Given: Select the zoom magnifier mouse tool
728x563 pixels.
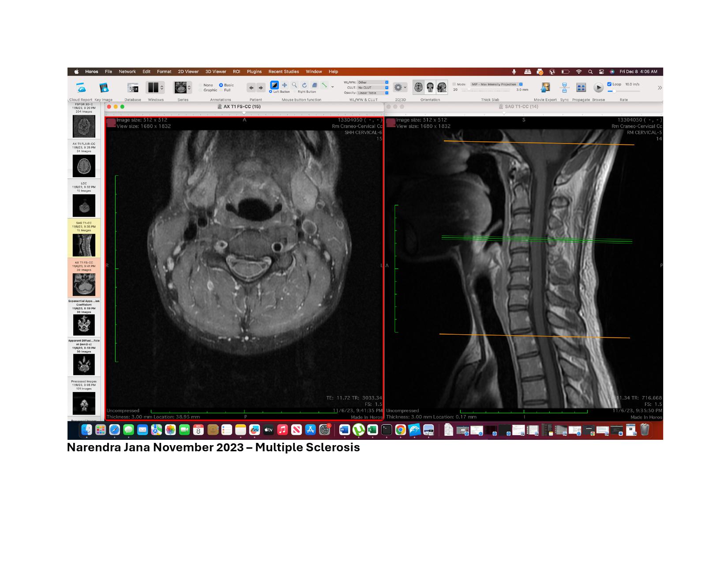Looking at the screenshot, I should pyautogui.click(x=294, y=85).
